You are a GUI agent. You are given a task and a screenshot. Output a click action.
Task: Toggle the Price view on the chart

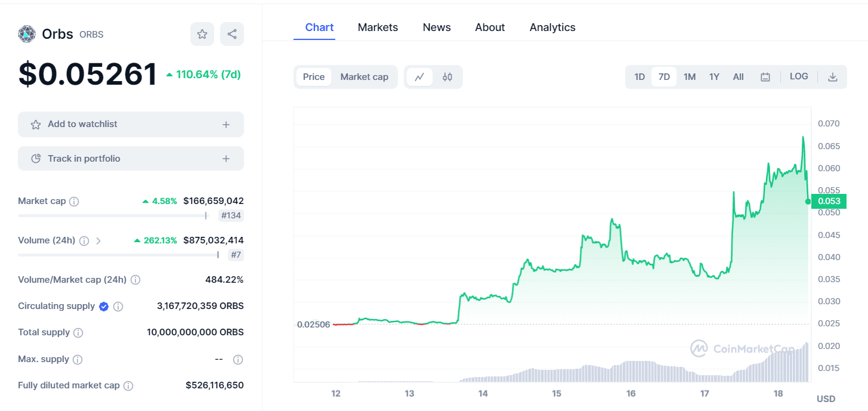[x=314, y=76]
